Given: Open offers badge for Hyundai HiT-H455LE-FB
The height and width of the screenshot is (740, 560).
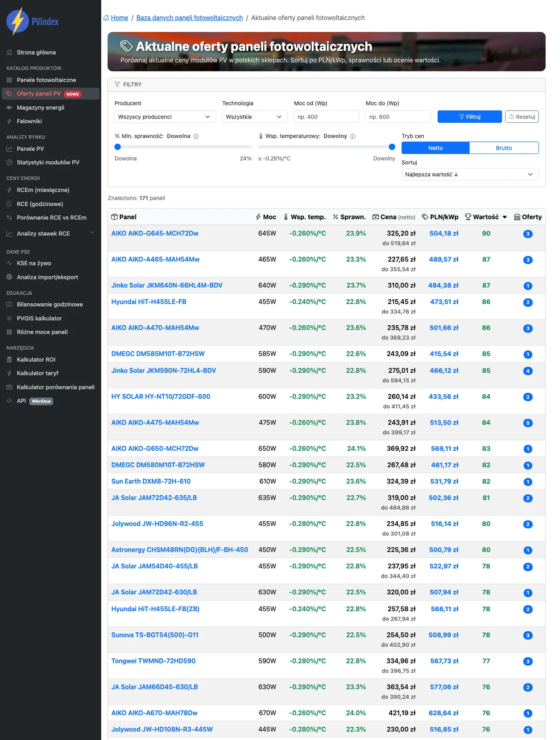Looking at the screenshot, I should [x=528, y=302].
